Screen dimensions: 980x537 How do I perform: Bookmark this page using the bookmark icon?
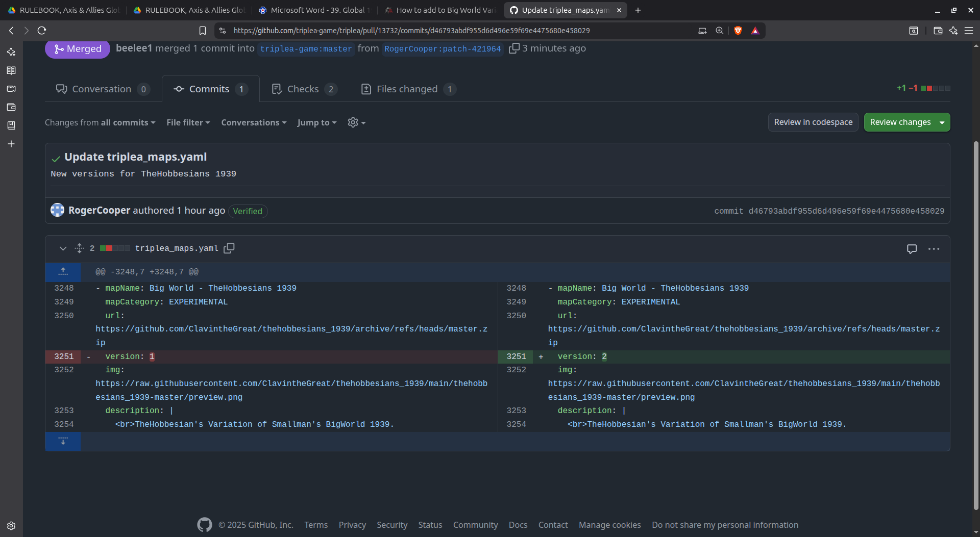point(203,31)
